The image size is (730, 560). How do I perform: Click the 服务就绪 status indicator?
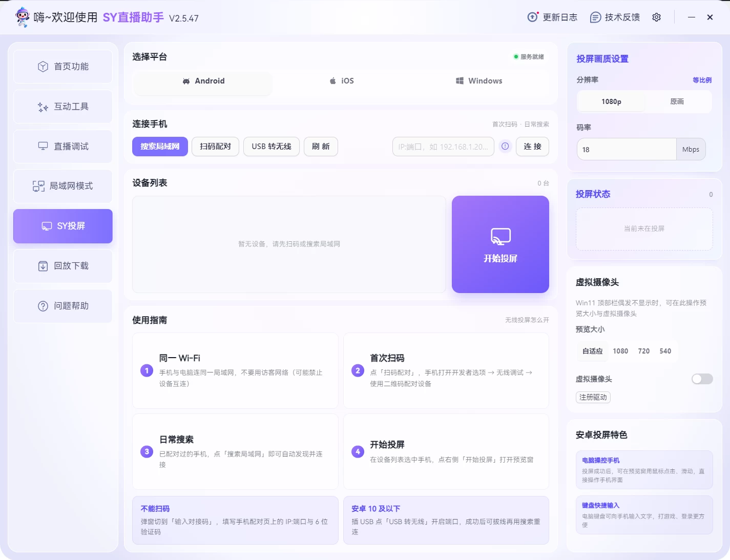pos(529,57)
